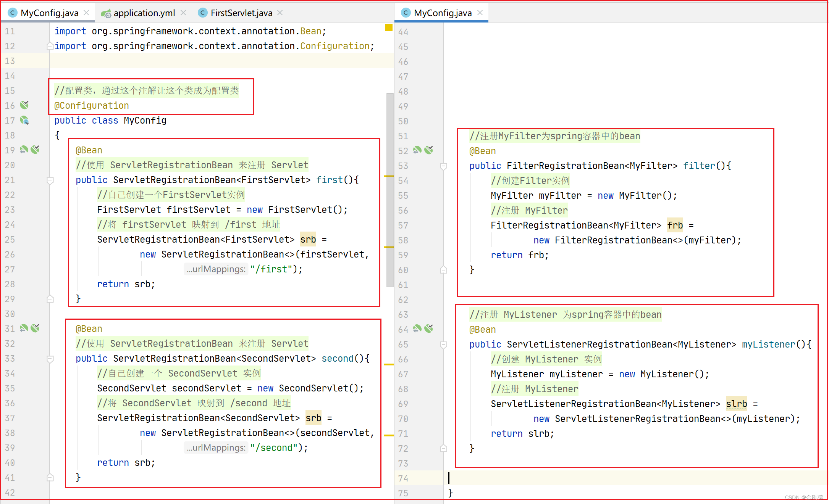Click yellow warning stripe mark near line 26

coord(389,247)
